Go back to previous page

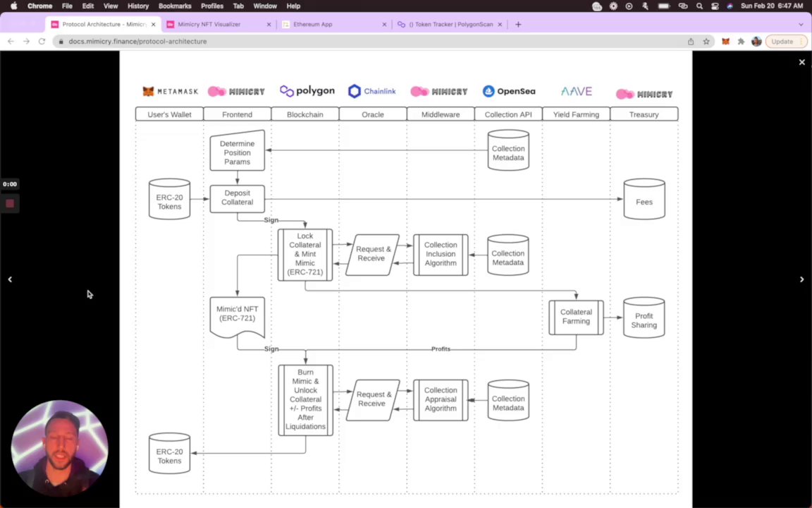click(11, 42)
